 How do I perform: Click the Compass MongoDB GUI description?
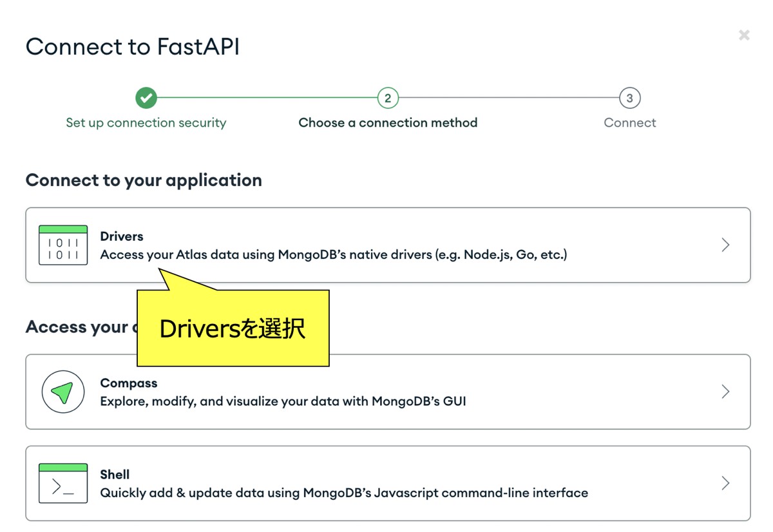click(x=283, y=402)
